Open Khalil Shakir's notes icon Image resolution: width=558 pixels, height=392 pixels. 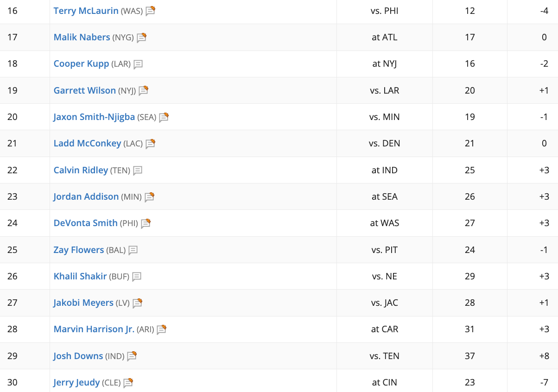pyautogui.click(x=137, y=277)
